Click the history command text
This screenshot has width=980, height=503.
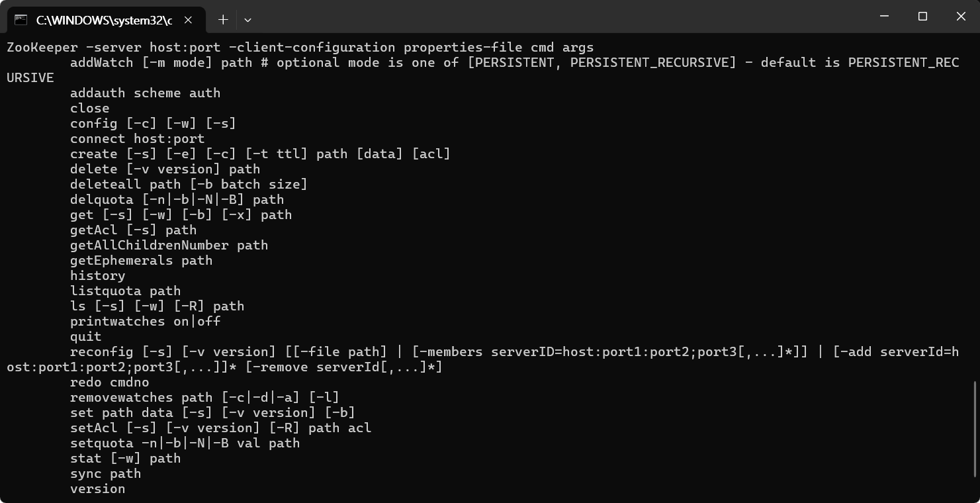point(97,275)
